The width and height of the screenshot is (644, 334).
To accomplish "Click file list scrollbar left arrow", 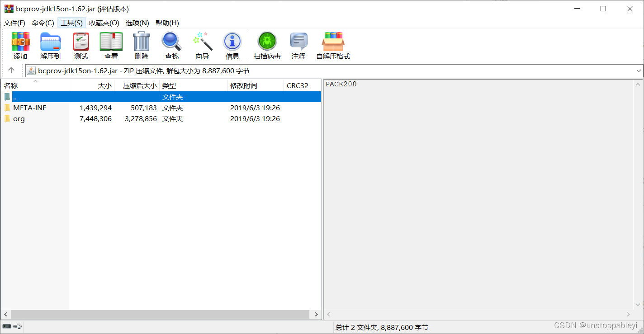I will click(6, 314).
